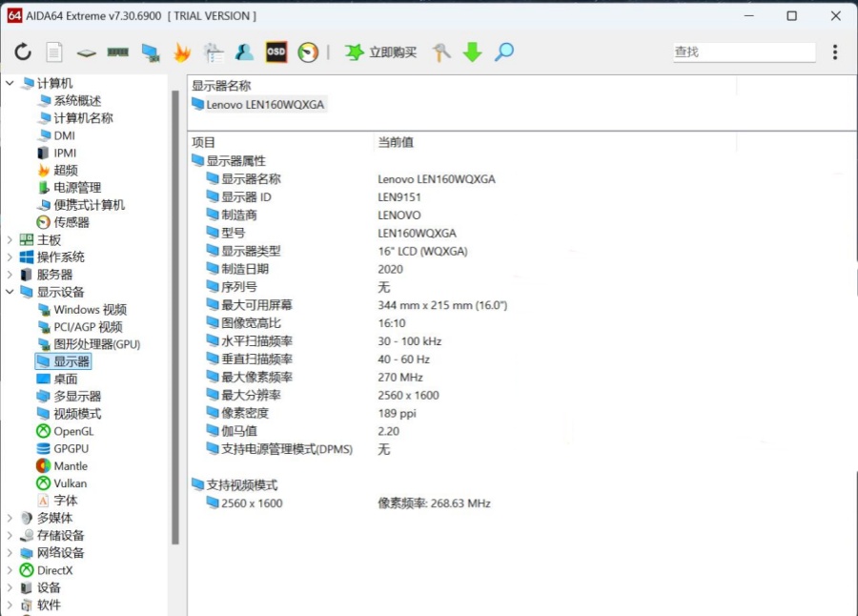Open the 传感器 sensor tree item
This screenshot has height=616, width=858.
63,222
